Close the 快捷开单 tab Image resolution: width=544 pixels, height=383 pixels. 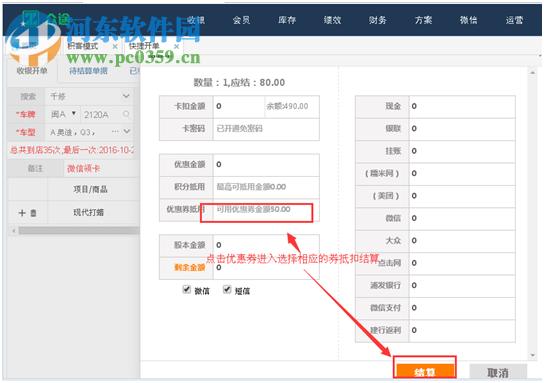(177, 46)
